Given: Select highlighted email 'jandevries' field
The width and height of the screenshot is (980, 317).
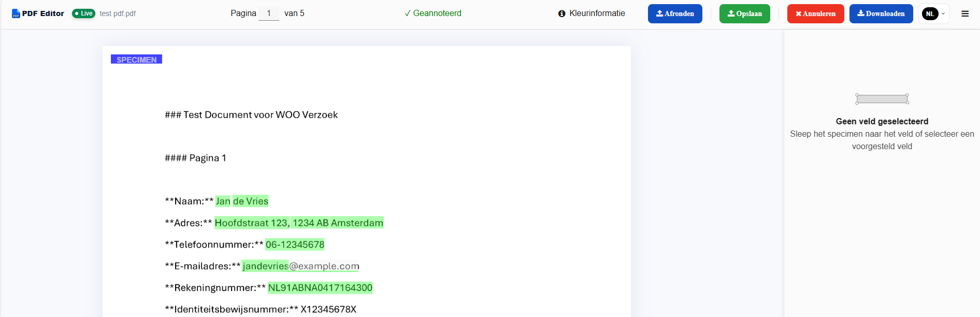Looking at the screenshot, I should [x=265, y=266].
